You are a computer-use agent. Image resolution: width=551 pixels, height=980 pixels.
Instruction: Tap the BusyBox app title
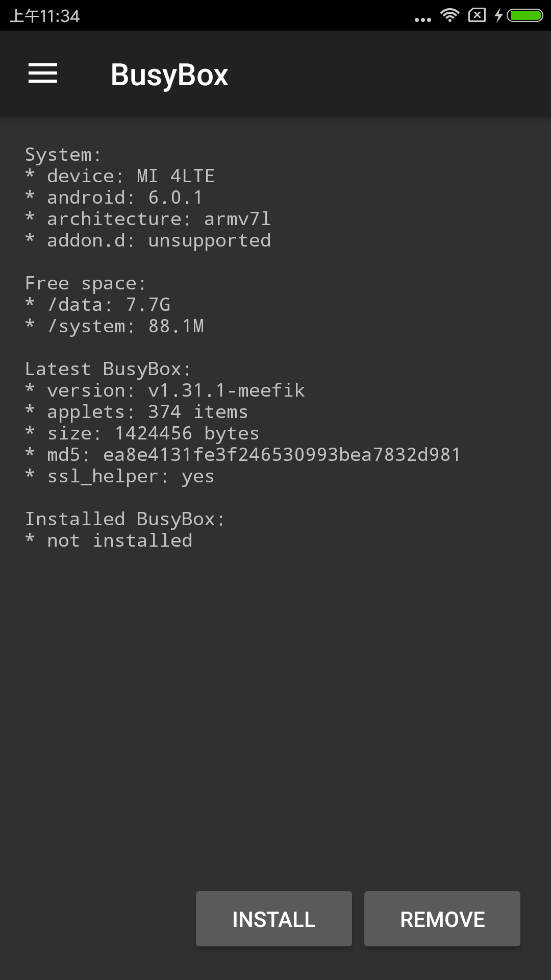[169, 74]
